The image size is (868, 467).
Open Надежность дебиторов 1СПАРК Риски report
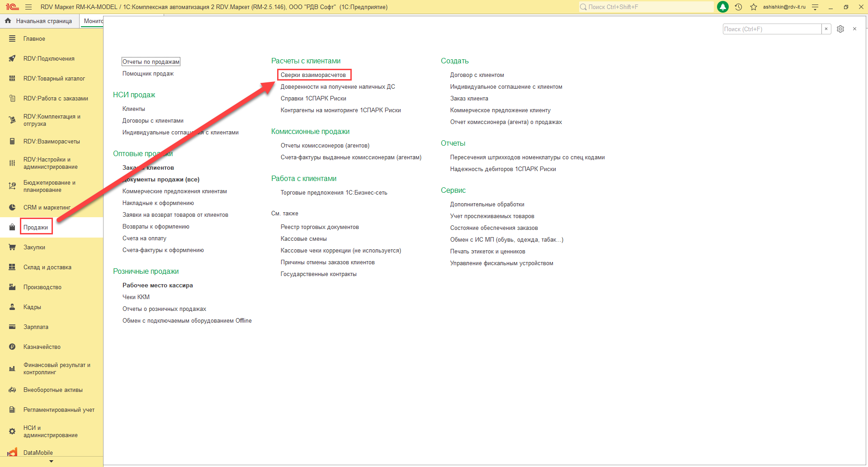(503, 169)
